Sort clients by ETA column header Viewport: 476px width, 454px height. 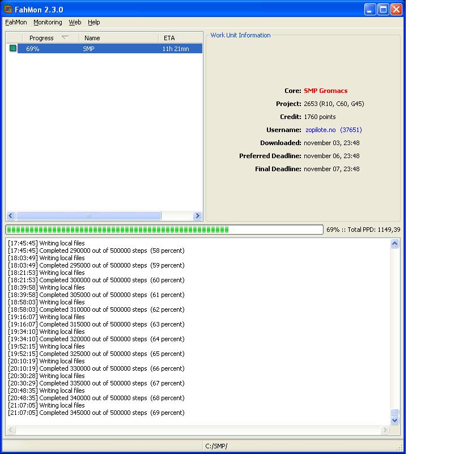[180, 38]
